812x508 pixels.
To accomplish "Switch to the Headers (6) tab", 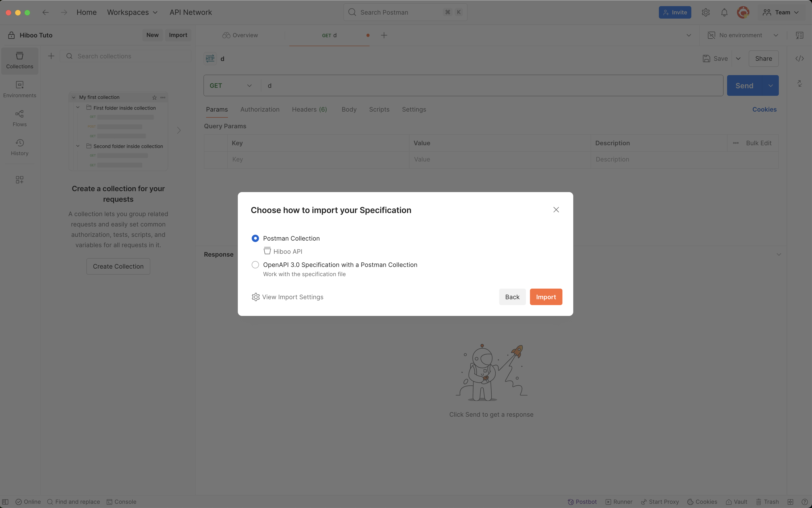I will pyautogui.click(x=309, y=109).
